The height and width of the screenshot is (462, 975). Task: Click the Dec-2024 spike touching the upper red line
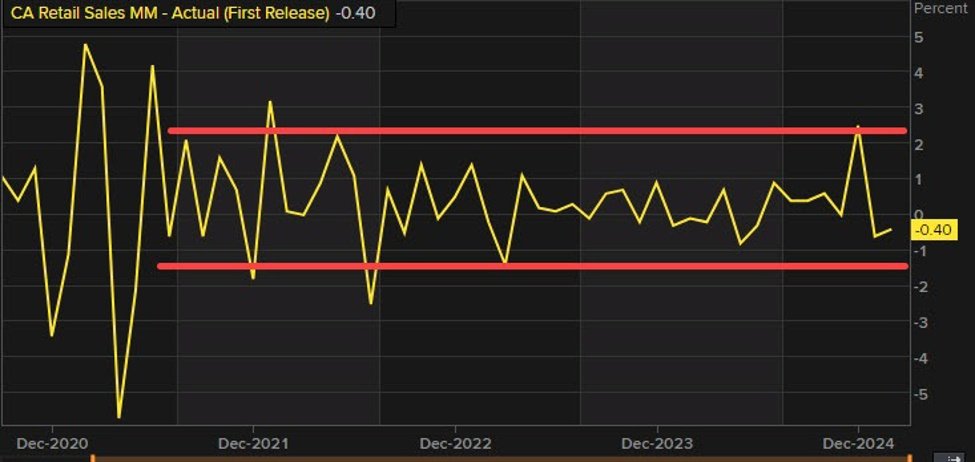(x=858, y=127)
